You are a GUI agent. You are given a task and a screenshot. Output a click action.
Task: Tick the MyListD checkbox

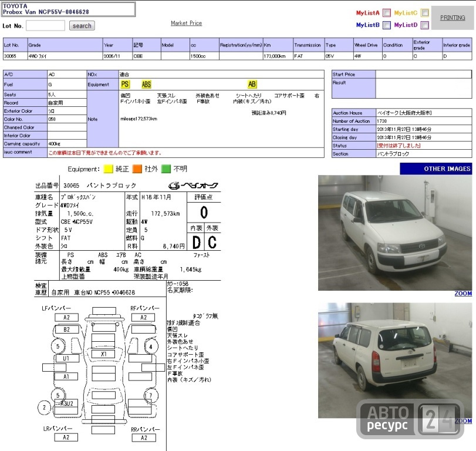point(425,25)
